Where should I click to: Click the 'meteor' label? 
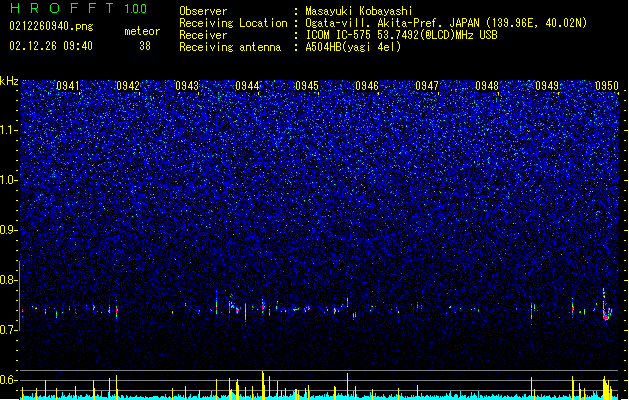[142, 31]
